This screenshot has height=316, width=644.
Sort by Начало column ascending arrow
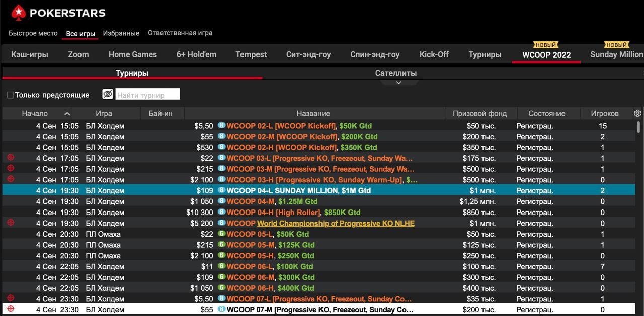(x=67, y=114)
